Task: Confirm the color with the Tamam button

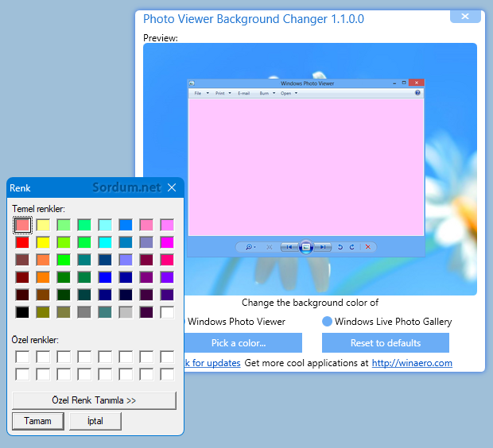Action: click(38, 421)
